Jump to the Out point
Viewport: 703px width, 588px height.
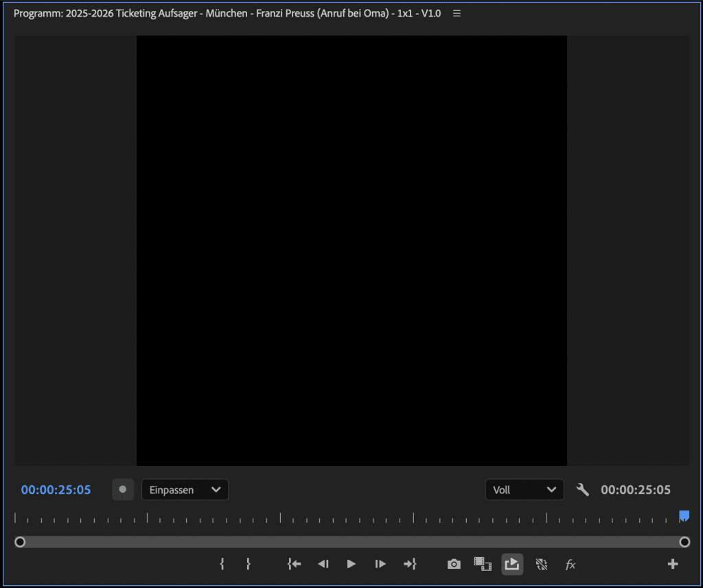[x=410, y=564]
